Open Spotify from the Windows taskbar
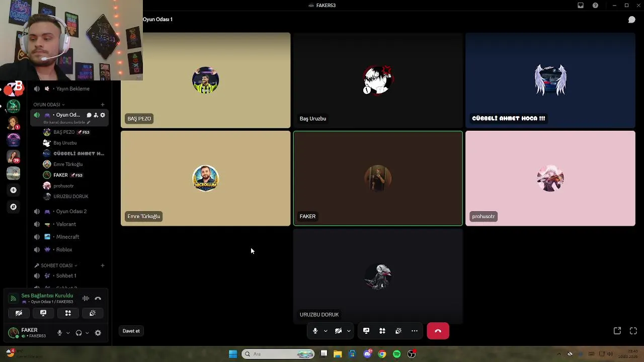Image resolution: width=644 pixels, height=362 pixels. tap(397, 354)
